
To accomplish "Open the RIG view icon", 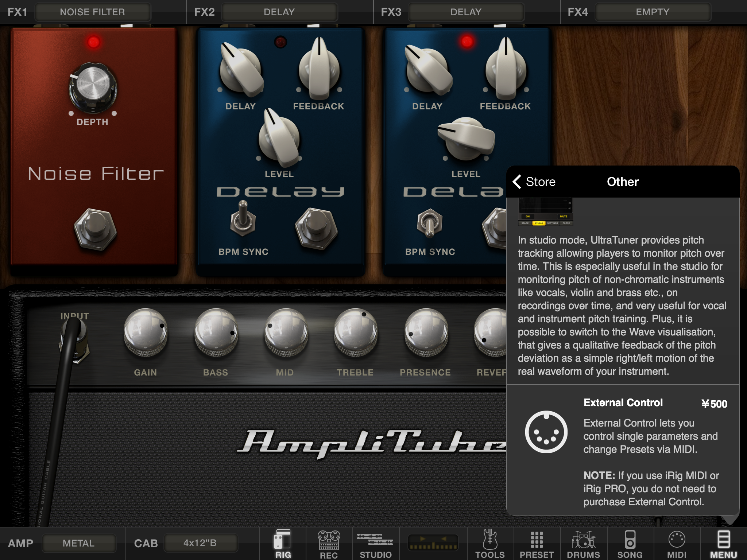I will tap(283, 544).
